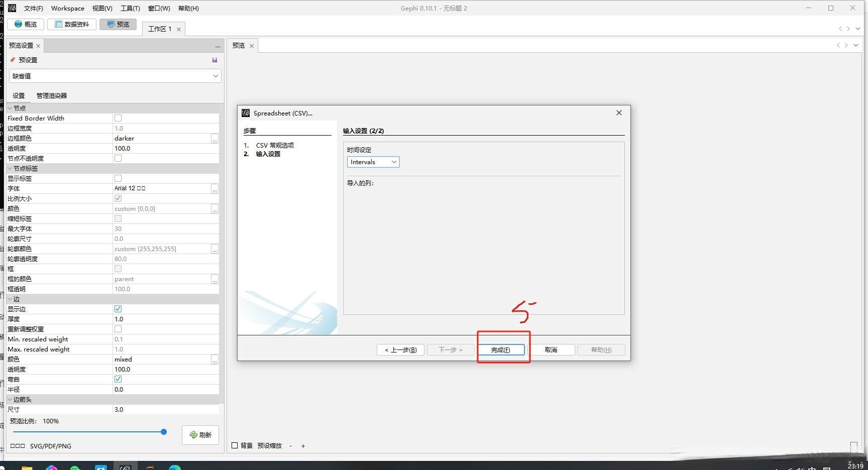Click the preview tabs scroll-left arrow
Image resolution: width=868 pixels, height=470 pixels.
click(x=838, y=45)
